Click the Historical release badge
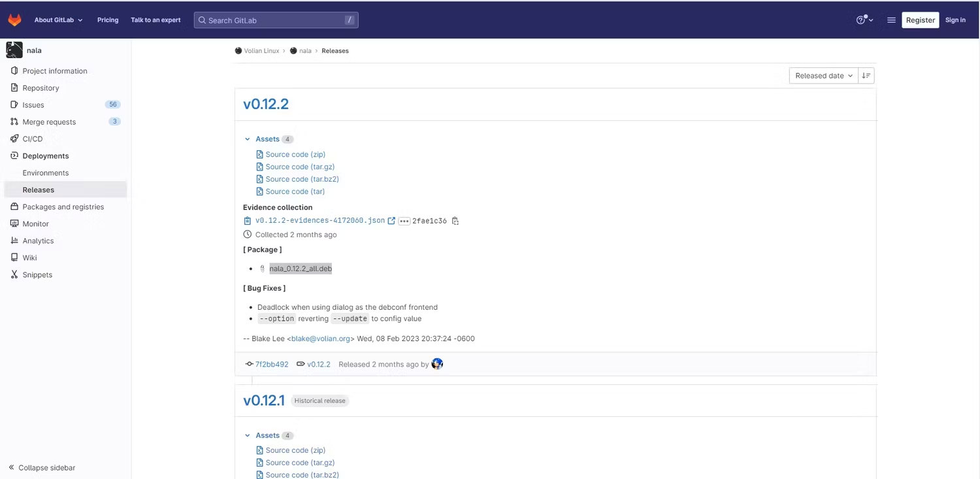The width and height of the screenshot is (980, 479). (320, 401)
